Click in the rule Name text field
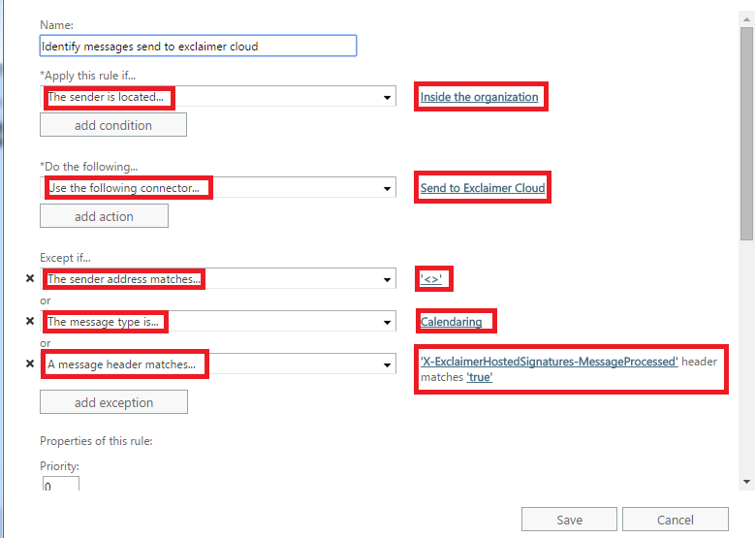 point(198,46)
